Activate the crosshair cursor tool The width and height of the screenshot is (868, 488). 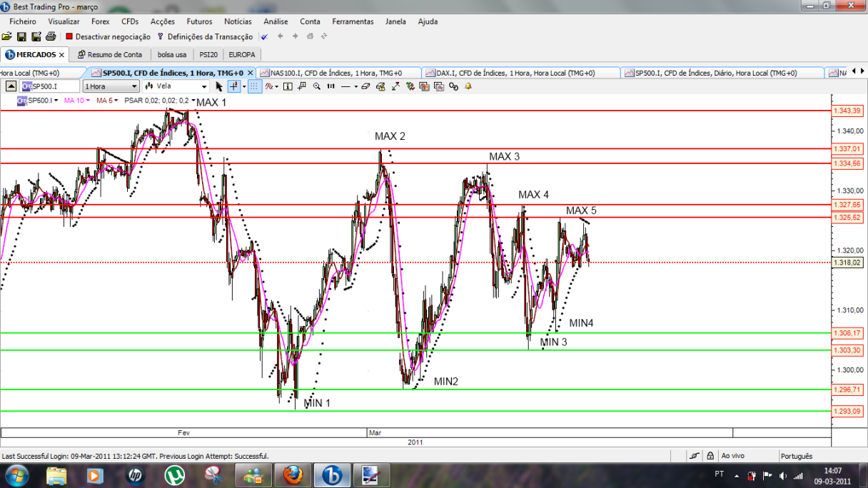[x=233, y=86]
